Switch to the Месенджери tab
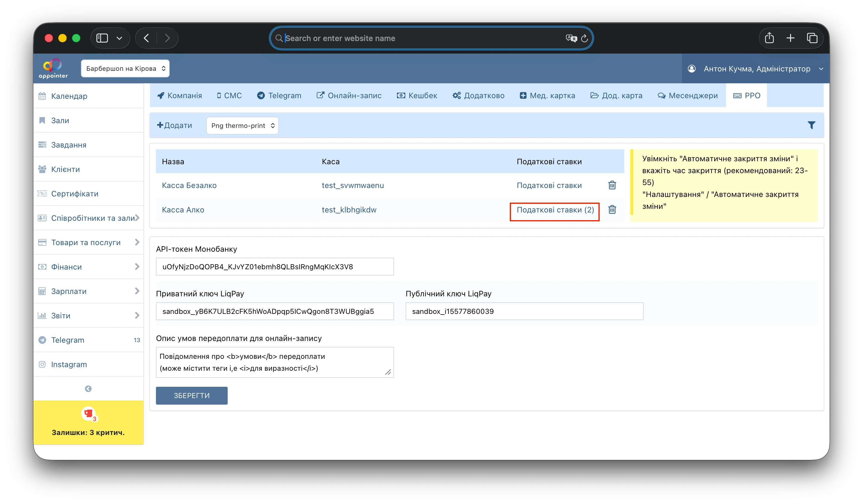863x504 pixels. pos(688,95)
